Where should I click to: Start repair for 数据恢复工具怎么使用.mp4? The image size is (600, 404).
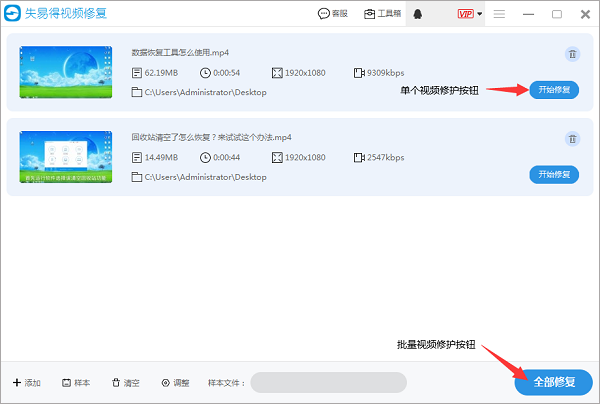point(554,90)
